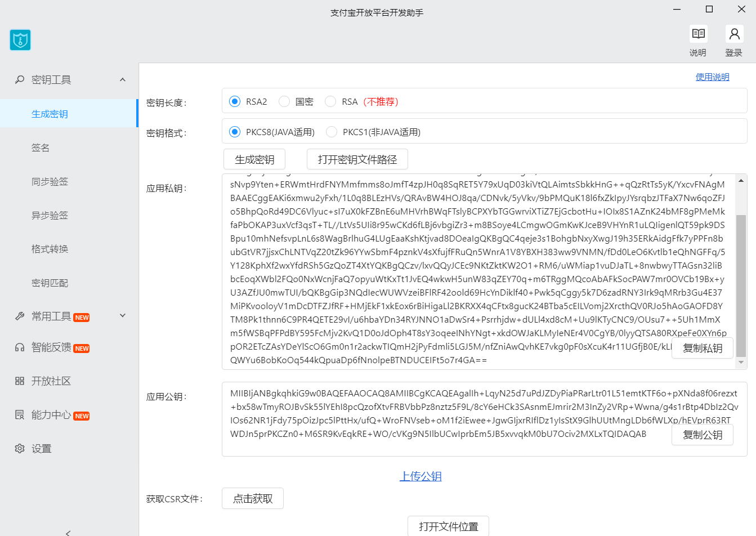
Task: Click the blue shield app logo
Action: [20, 40]
